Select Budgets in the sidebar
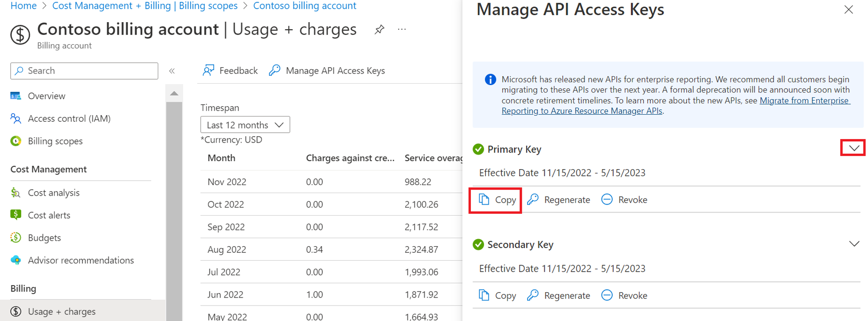868x321 pixels. (44, 238)
